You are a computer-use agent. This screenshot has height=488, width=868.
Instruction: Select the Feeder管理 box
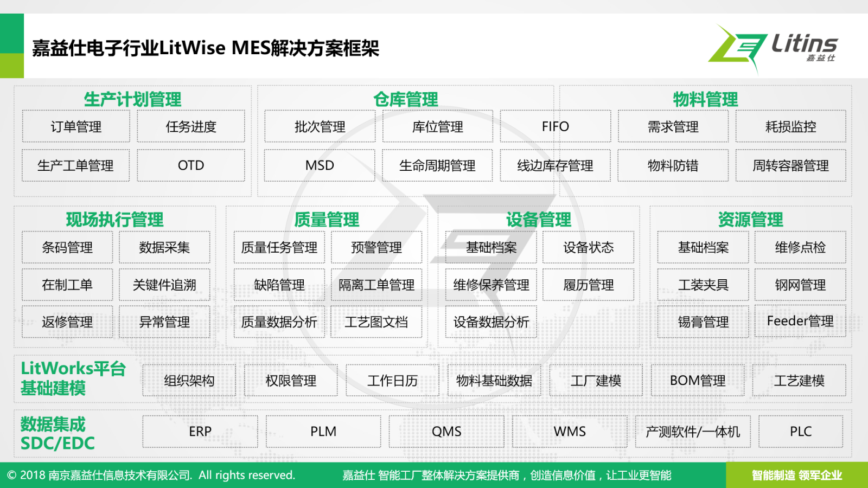point(800,322)
